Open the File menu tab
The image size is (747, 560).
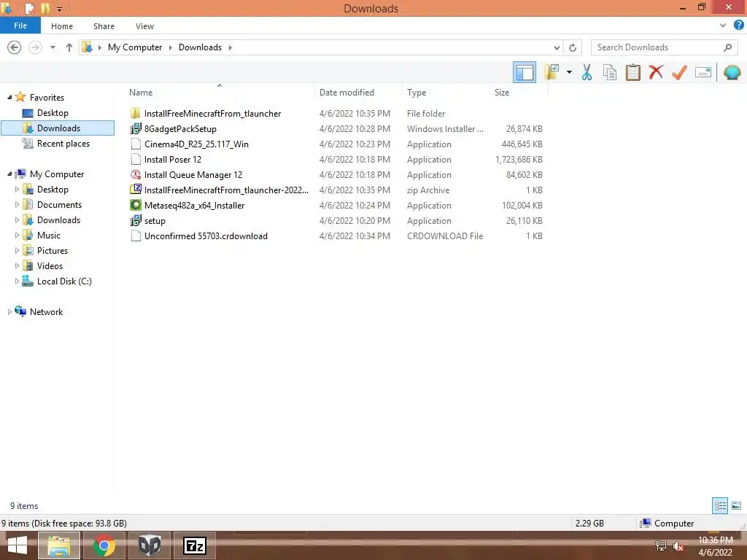[20, 26]
